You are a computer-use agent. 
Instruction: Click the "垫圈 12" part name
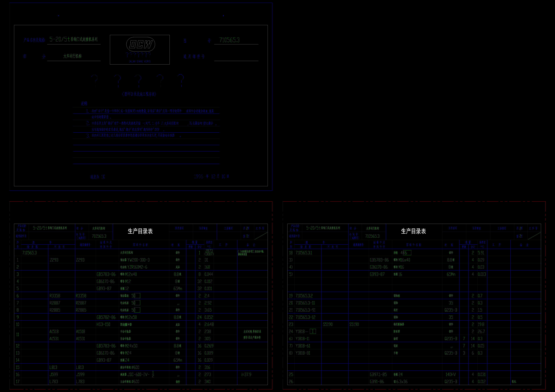click(124, 289)
